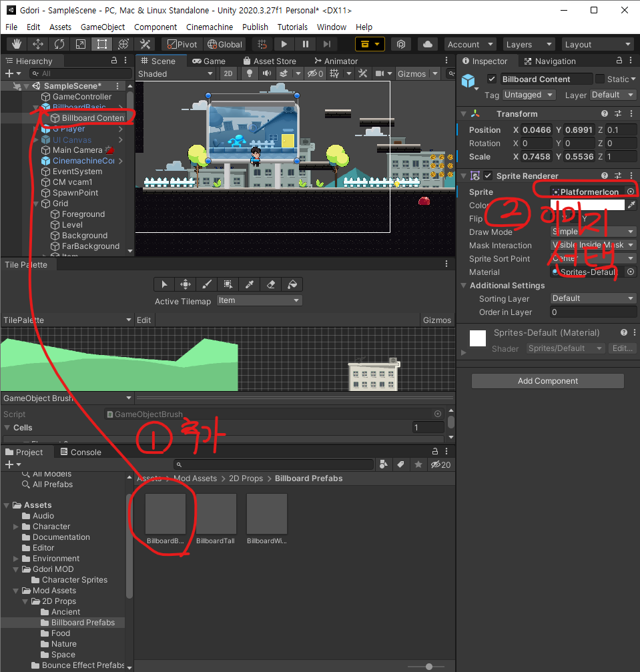Toggle Pivot/Center handle position
640x672 pixels.
point(182,44)
